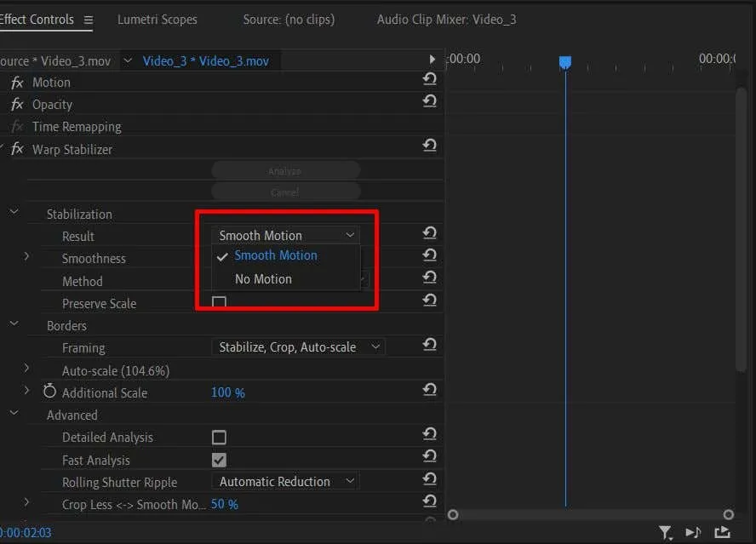
Task: Toggle the Preserve Scale checkbox
Action: click(219, 302)
